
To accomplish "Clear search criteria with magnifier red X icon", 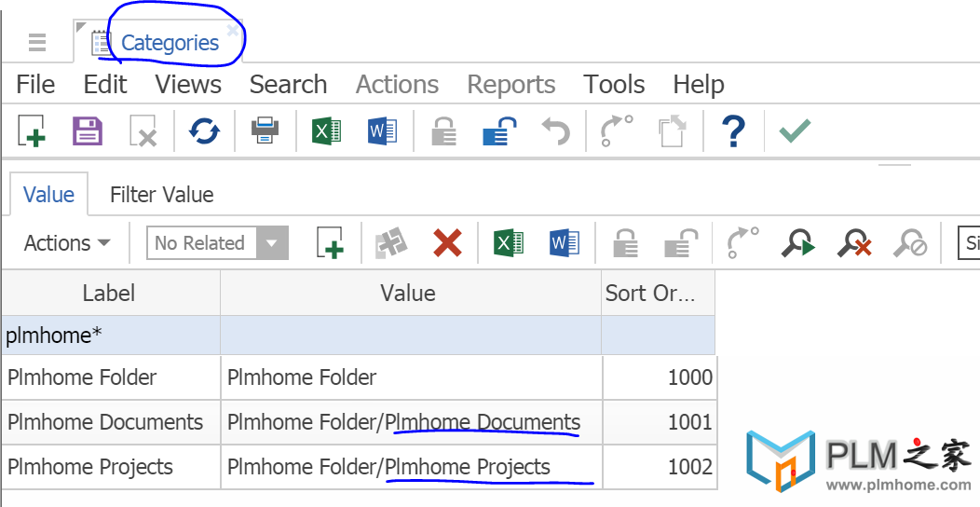I will [854, 242].
